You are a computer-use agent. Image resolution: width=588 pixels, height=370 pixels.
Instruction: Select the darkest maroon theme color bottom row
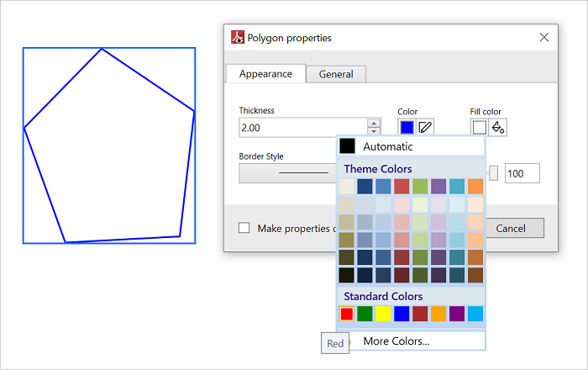402,275
